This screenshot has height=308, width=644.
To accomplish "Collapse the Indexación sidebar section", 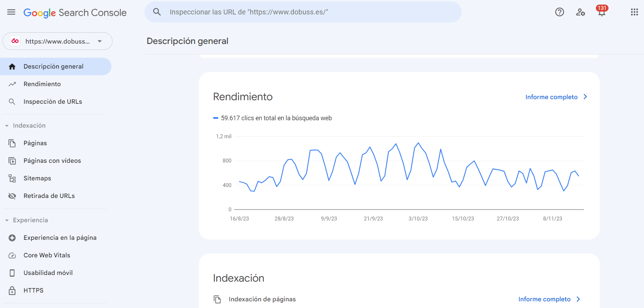I will coord(25,126).
